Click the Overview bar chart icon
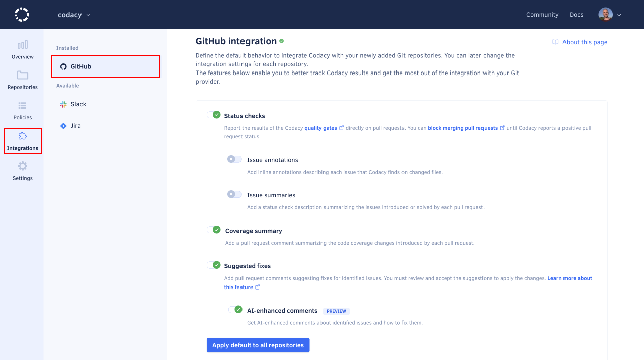The height and width of the screenshot is (360, 644). (23, 45)
